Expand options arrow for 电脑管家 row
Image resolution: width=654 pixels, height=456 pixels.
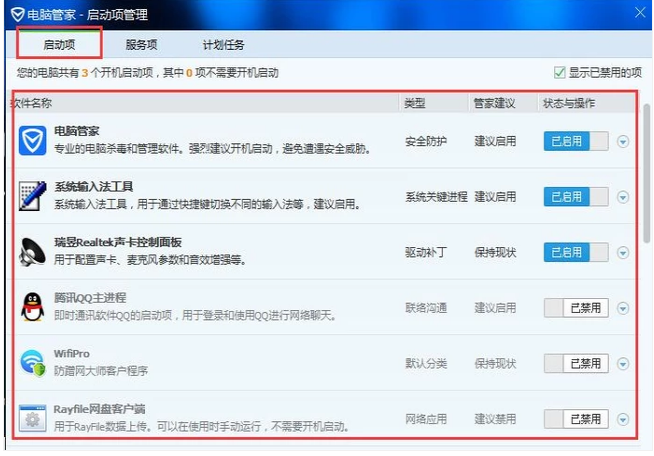click(x=624, y=141)
